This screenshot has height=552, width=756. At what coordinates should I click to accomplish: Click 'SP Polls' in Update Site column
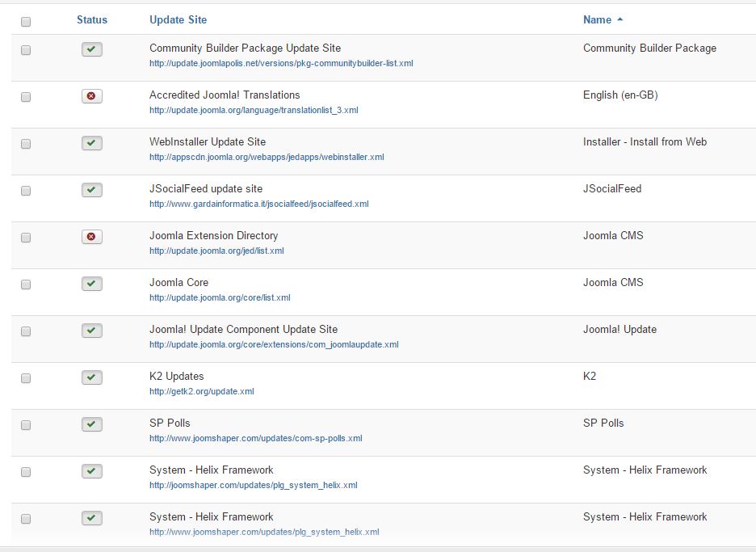(x=170, y=423)
